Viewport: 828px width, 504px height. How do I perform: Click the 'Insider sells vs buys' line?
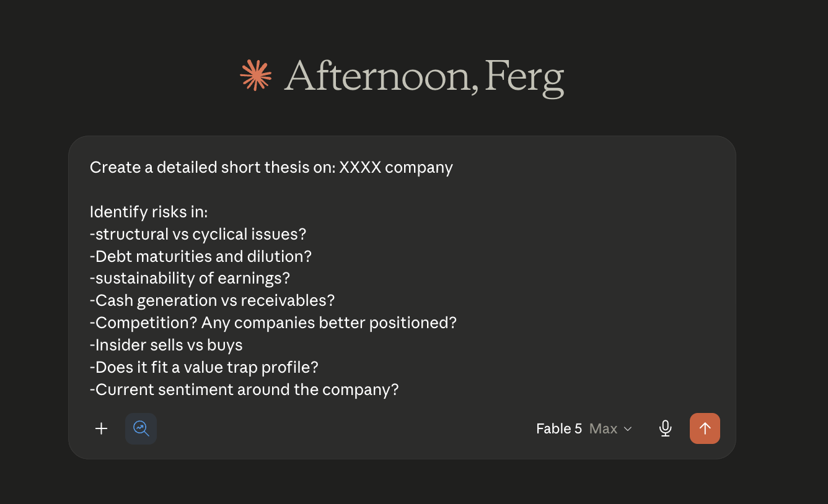pyautogui.click(x=166, y=345)
